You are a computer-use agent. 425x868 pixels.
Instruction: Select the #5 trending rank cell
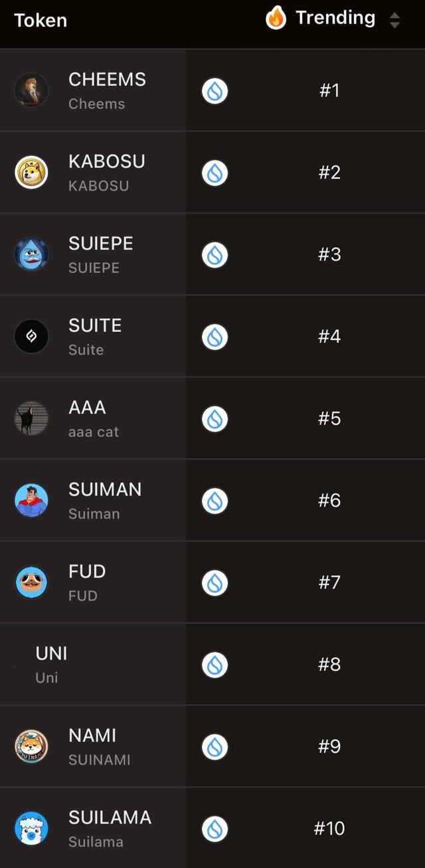click(329, 418)
